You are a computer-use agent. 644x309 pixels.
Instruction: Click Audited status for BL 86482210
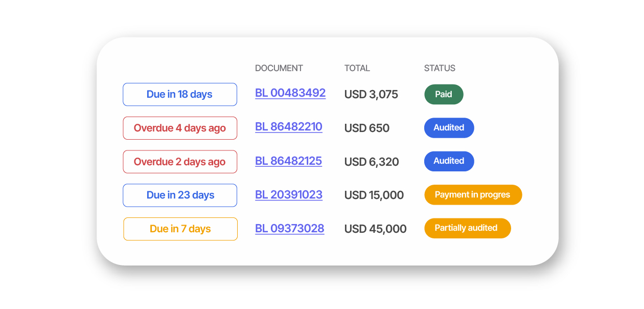[449, 128]
